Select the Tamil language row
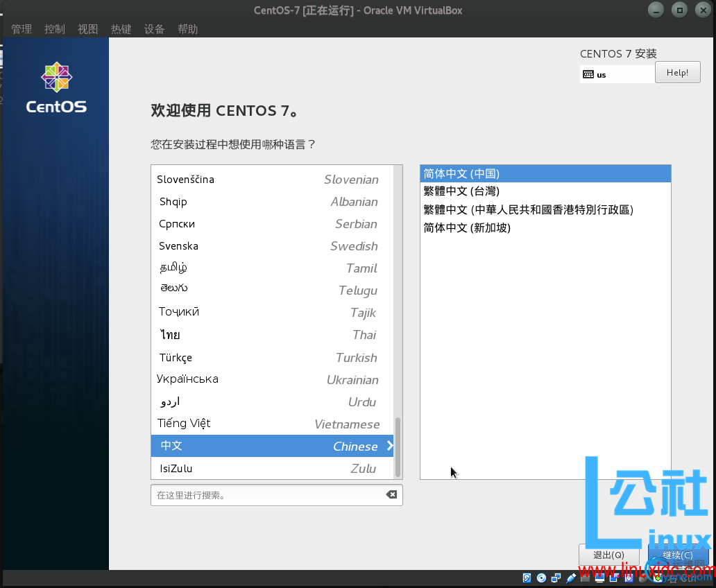 [x=272, y=268]
